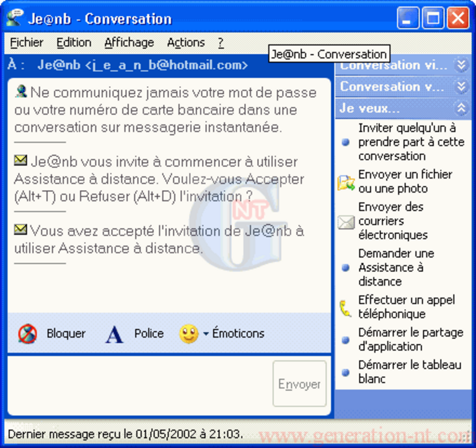
Task: Click the Bloquer contact icon
Action: point(27,333)
